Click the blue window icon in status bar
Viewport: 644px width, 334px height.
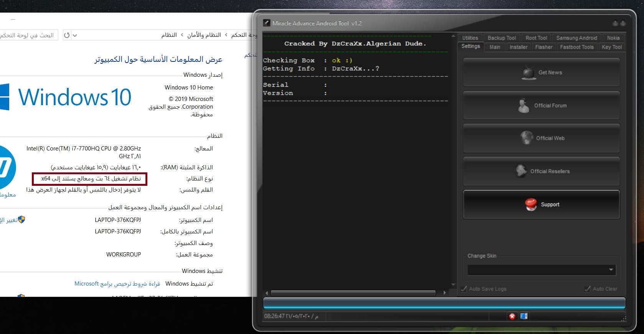point(524,316)
